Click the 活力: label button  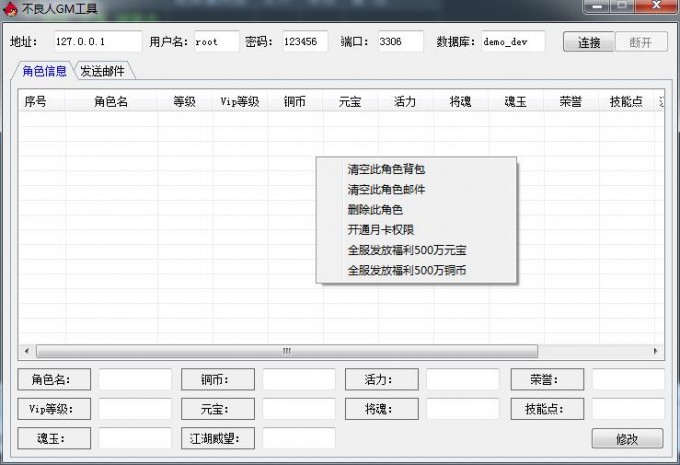(x=382, y=380)
